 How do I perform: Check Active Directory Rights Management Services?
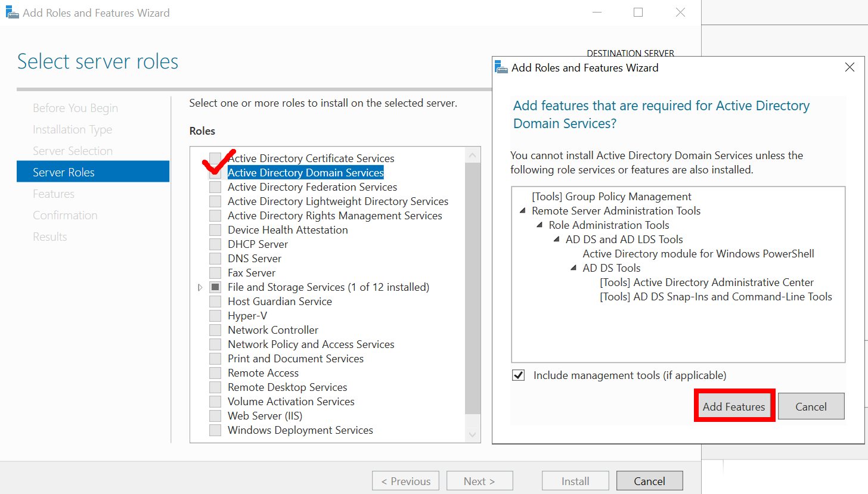[x=215, y=216]
